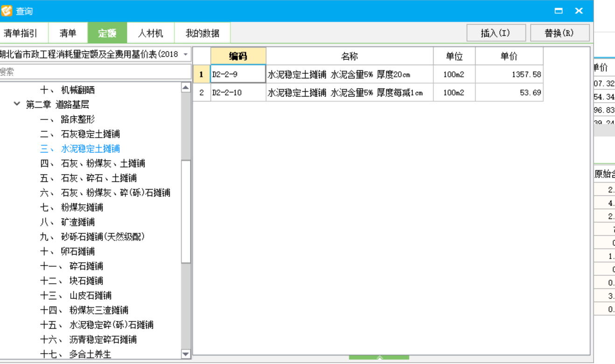Click the tree scrollbar up arrow
Image resolution: width=615 pixels, height=364 pixels.
coord(186,87)
